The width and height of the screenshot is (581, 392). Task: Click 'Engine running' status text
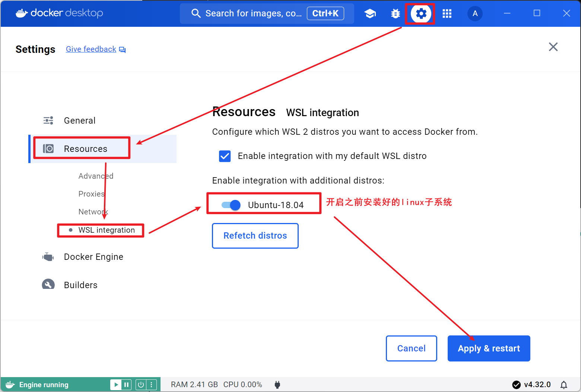tap(44, 385)
